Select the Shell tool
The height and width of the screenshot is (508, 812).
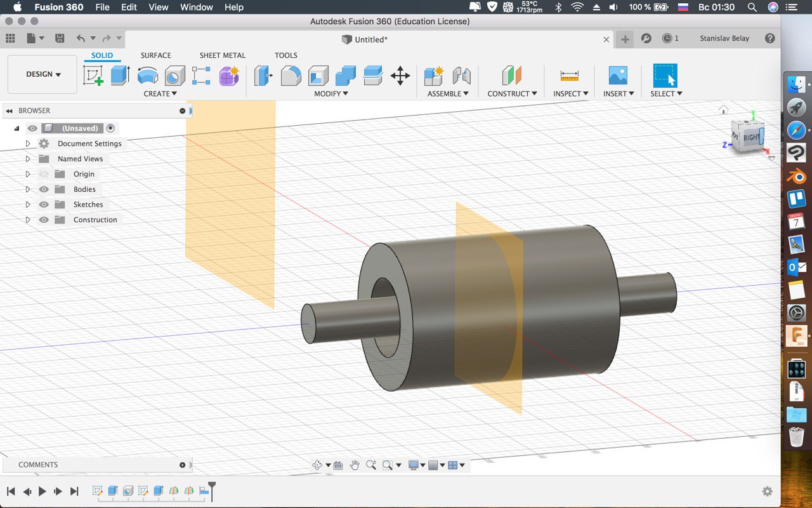pyautogui.click(x=318, y=76)
